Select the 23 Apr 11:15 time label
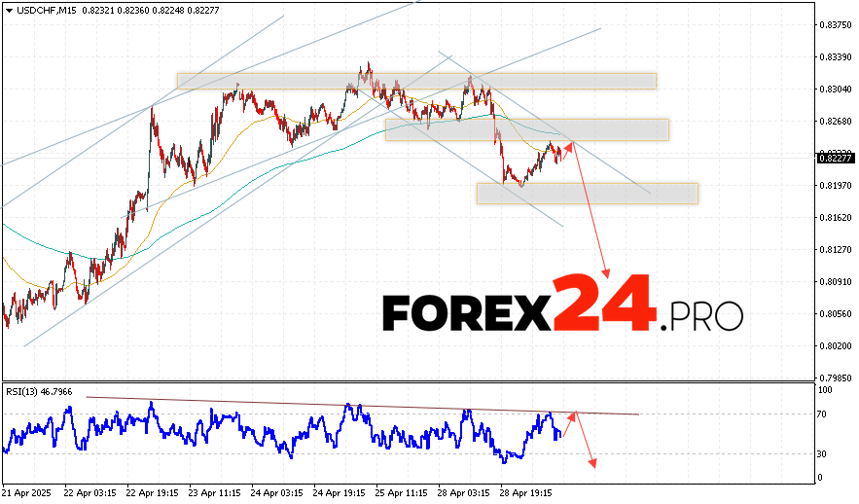 215,493
